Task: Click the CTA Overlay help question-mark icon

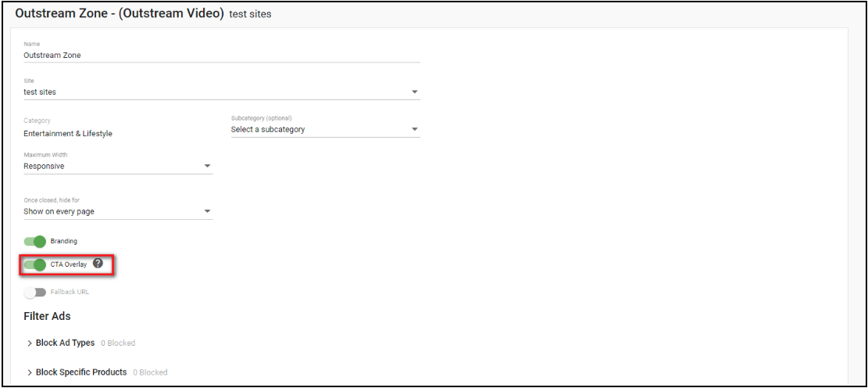Action: (x=98, y=264)
